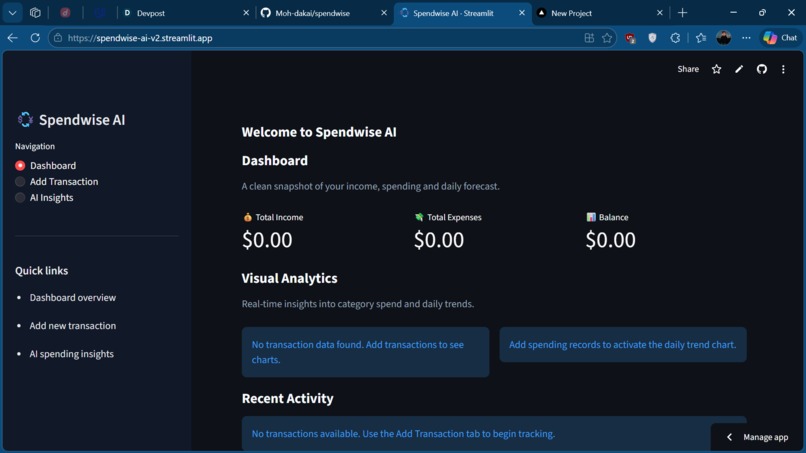Reload the current page

pyautogui.click(x=35, y=38)
